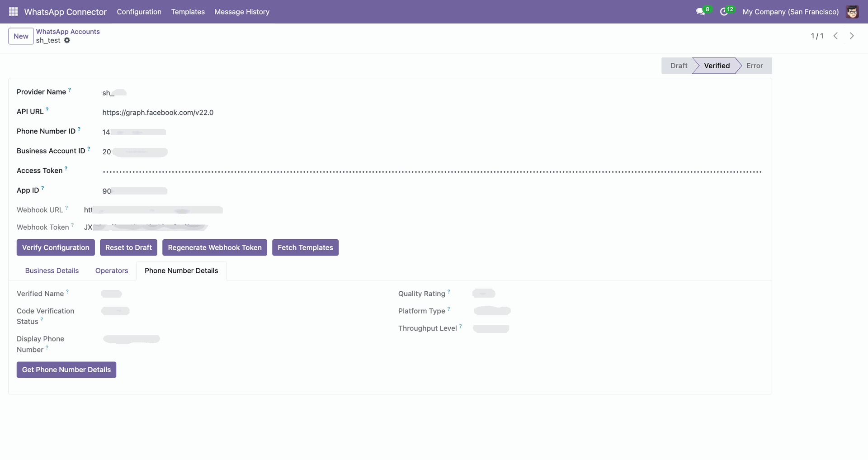Viewport: 868px width, 460px height.
Task: Select the Verified status stage
Action: click(x=717, y=66)
